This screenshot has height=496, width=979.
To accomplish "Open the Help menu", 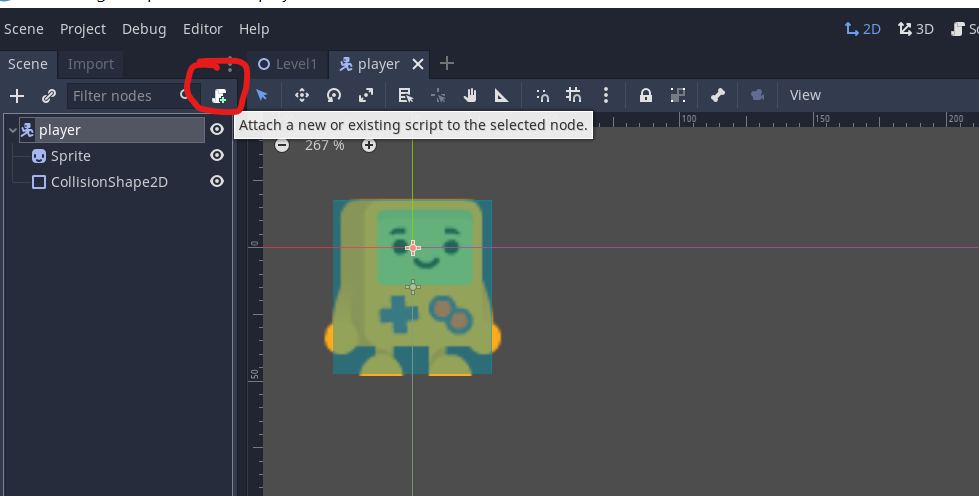I will click(x=253, y=29).
